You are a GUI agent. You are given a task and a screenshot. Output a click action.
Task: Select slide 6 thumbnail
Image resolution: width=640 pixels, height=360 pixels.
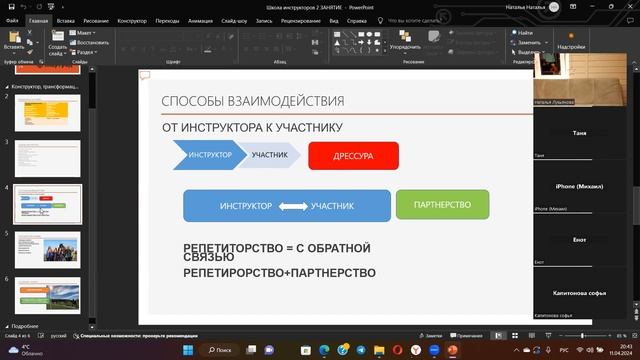click(48, 296)
